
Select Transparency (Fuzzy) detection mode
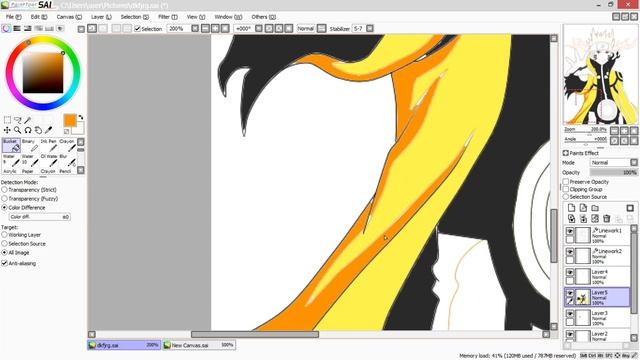pos(4,199)
